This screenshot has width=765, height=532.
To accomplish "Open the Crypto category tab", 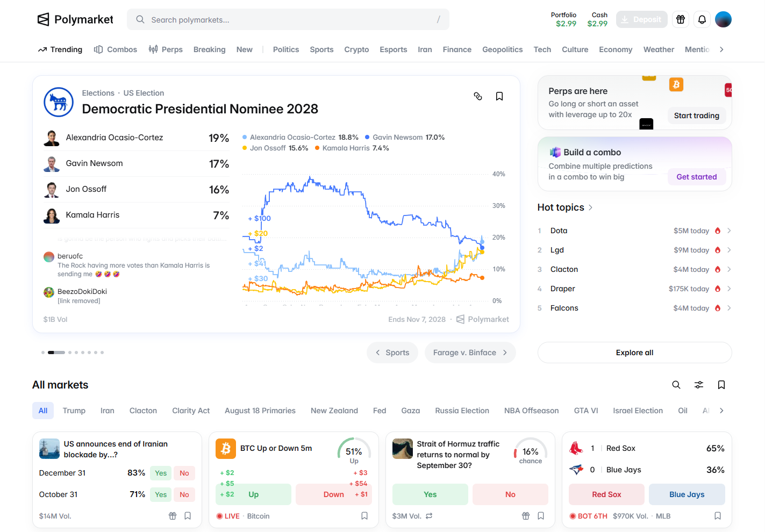I will tap(356, 49).
